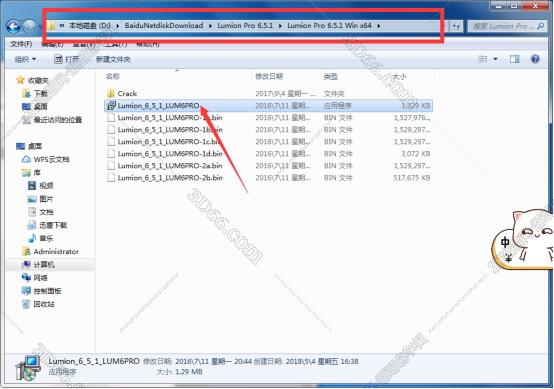Open WPS云文档 cloud icon
Screen dimensions: 554x389
[26, 159]
